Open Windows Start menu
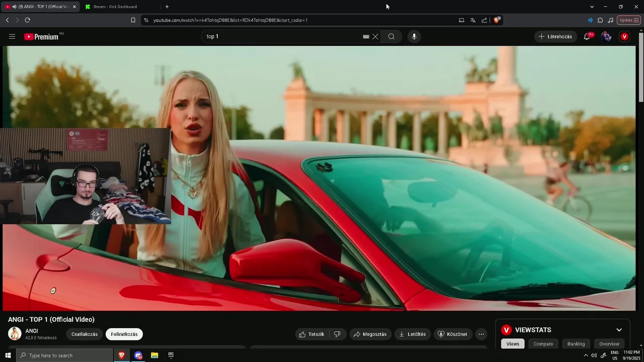Screen dimensions: 644x362 point(8,355)
